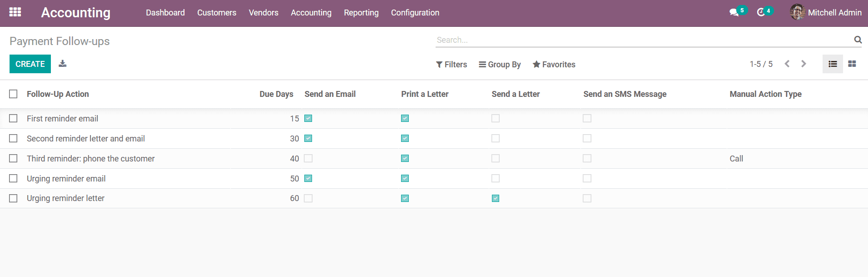The width and height of the screenshot is (868, 277).
Task: Click Send an SMS checkbox for Third reminder
Action: click(x=587, y=158)
